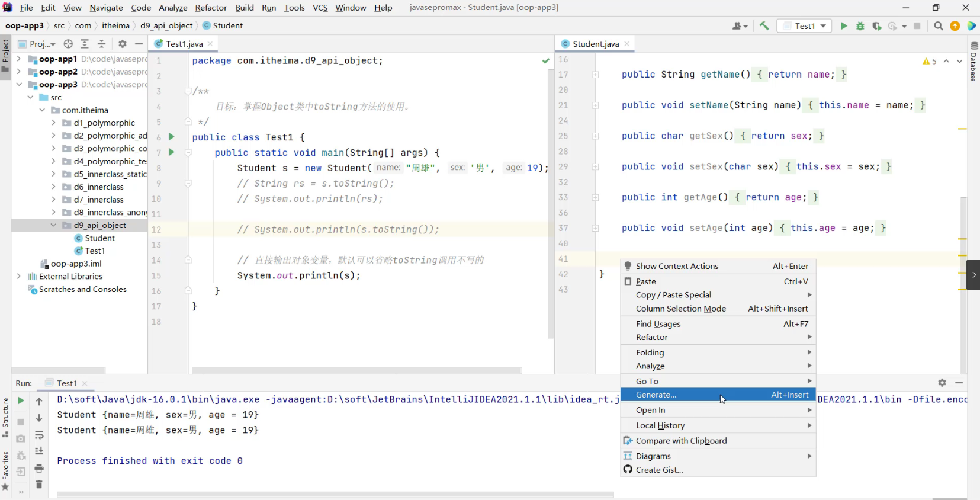Click the print icon in Run panel
This screenshot has height=500, width=980.
coord(39,469)
